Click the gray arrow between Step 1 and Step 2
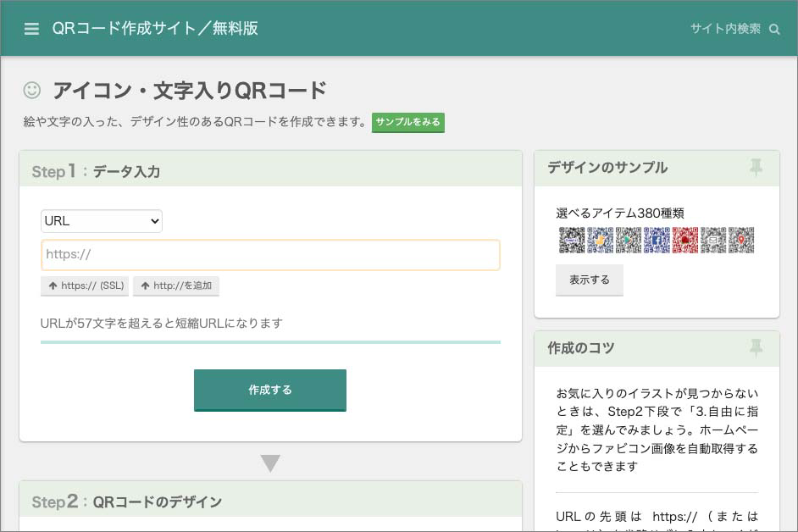The height and width of the screenshot is (532, 798). click(x=270, y=463)
